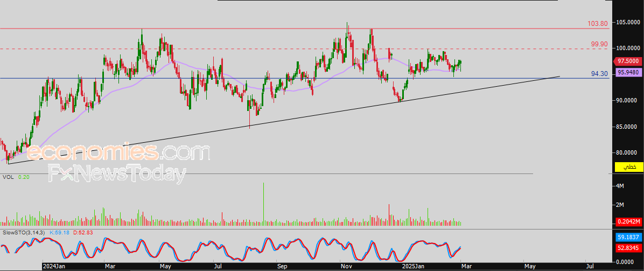Click the 2M volume axis label
Viewport: 644px width, 271px height.
coord(621,205)
